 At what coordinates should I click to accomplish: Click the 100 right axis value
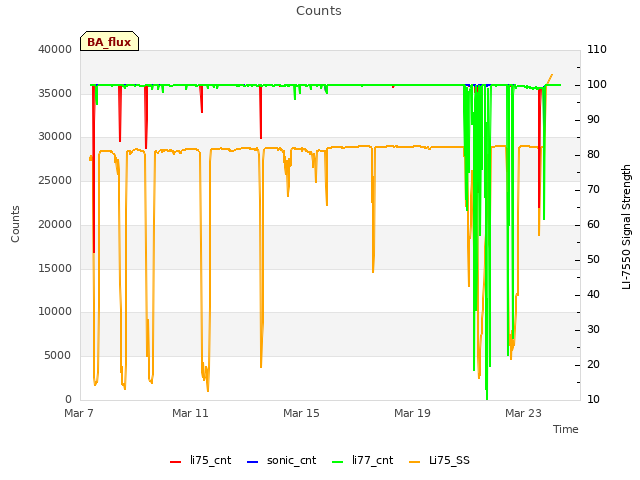coord(597,84)
